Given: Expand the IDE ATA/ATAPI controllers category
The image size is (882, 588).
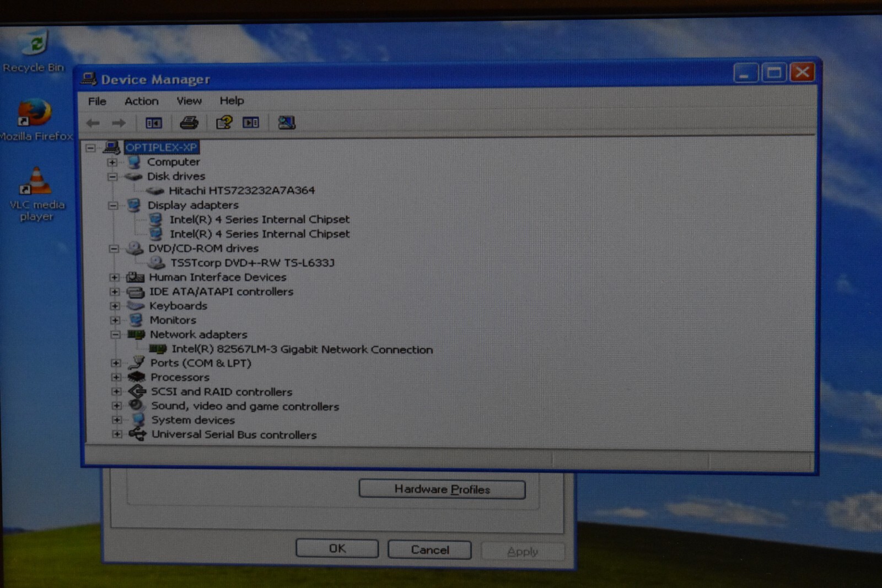Looking at the screenshot, I should (x=114, y=292).
